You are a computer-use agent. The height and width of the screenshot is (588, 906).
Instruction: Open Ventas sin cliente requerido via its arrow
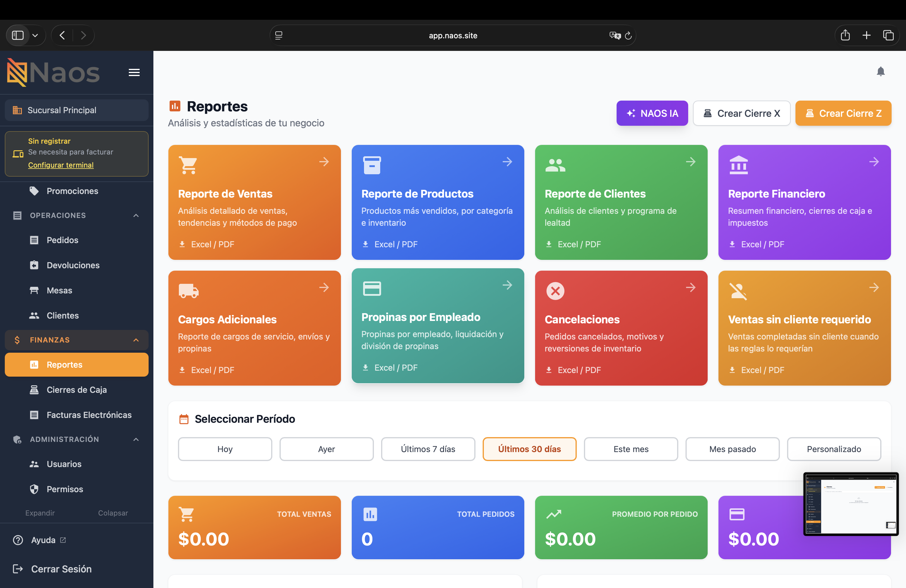coord(874,287)
